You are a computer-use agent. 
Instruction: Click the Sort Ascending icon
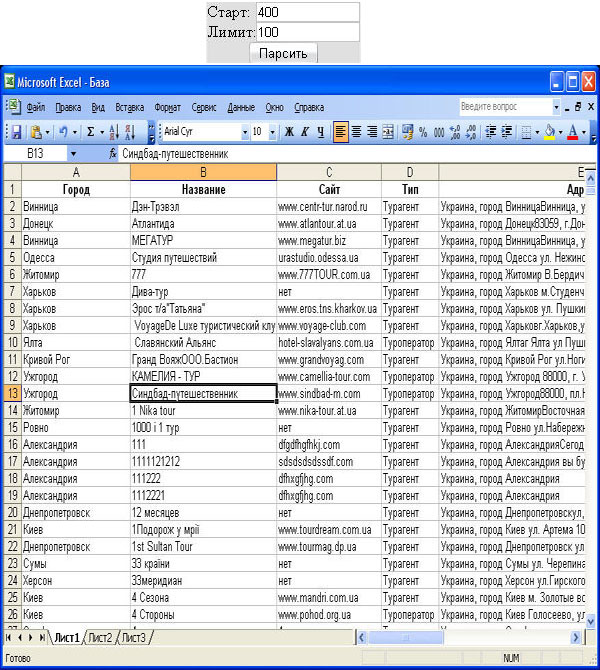pyautogui.click(x=114, y=132)
